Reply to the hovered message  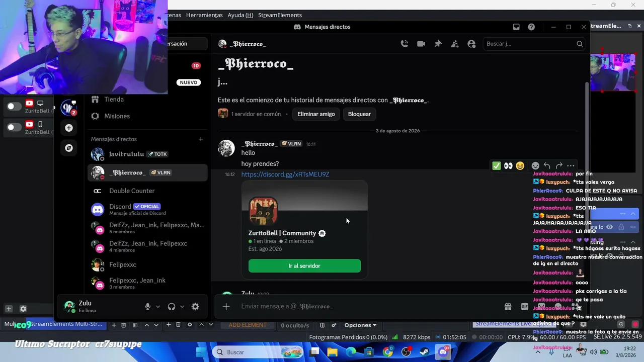point(547,165)
